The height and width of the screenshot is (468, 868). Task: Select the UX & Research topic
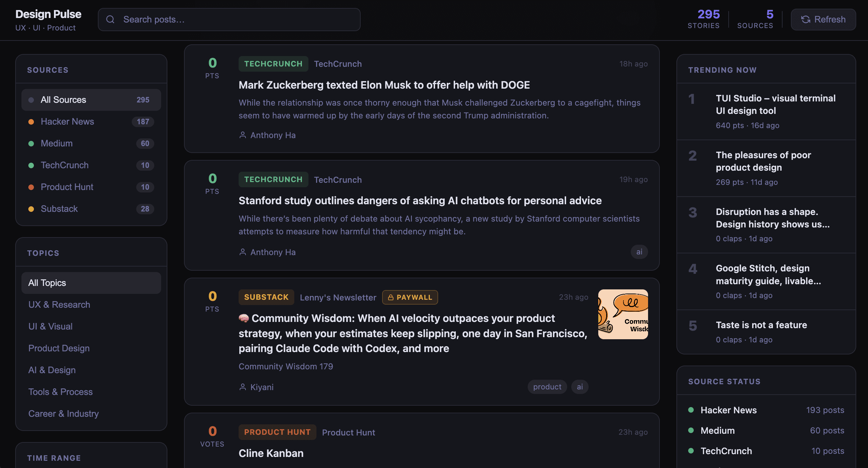59,305
